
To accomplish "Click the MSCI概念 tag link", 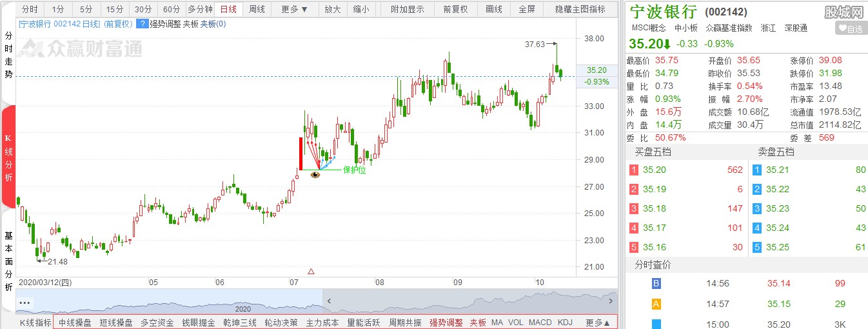I will pyautogui.click(x=649, y=28).
